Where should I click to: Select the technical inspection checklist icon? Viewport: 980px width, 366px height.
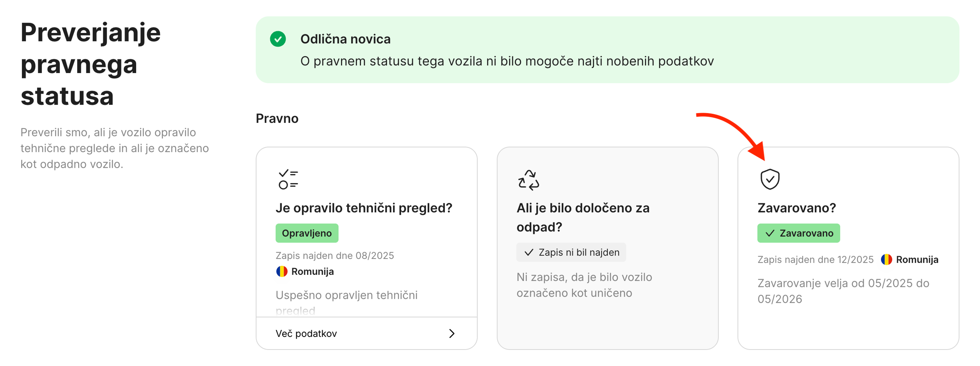288,179
